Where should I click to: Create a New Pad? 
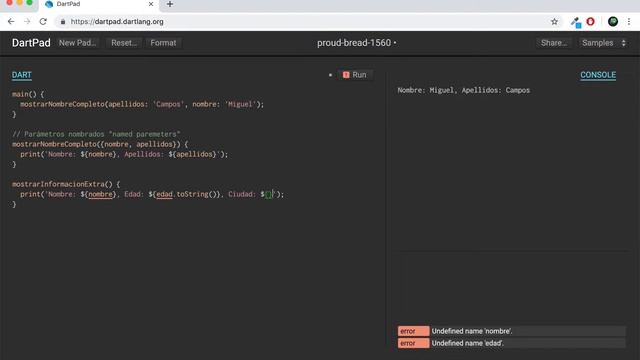point(78,43)
